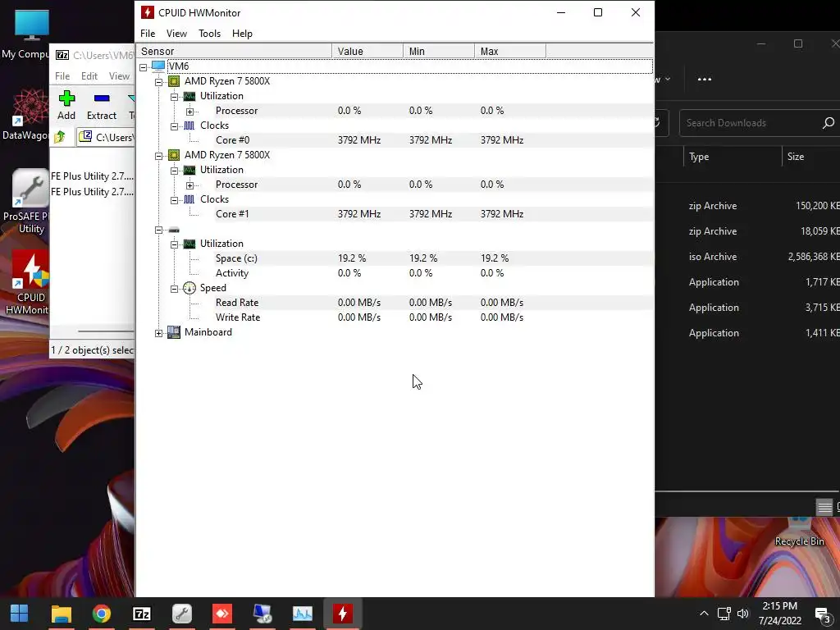
Task: Open the Recycle Bin desktop icon
Action: click(799, 532)
